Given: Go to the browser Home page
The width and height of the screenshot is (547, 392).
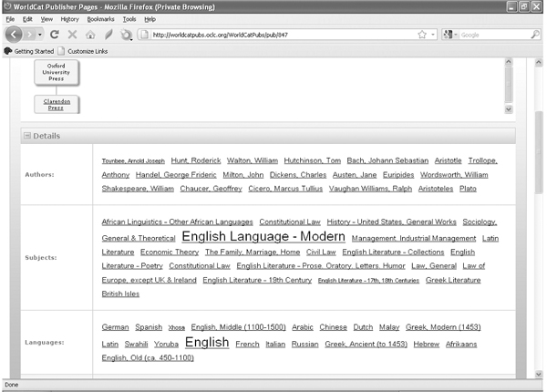Looking at the screenshot, I should pyautogui.click(x=89, y=35).
